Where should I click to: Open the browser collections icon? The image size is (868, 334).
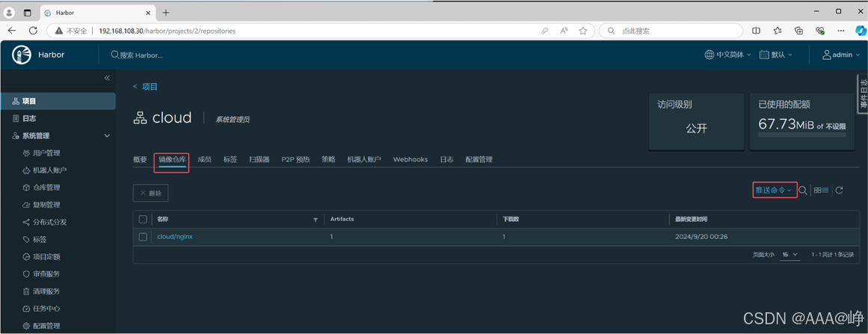click(798, 31)
